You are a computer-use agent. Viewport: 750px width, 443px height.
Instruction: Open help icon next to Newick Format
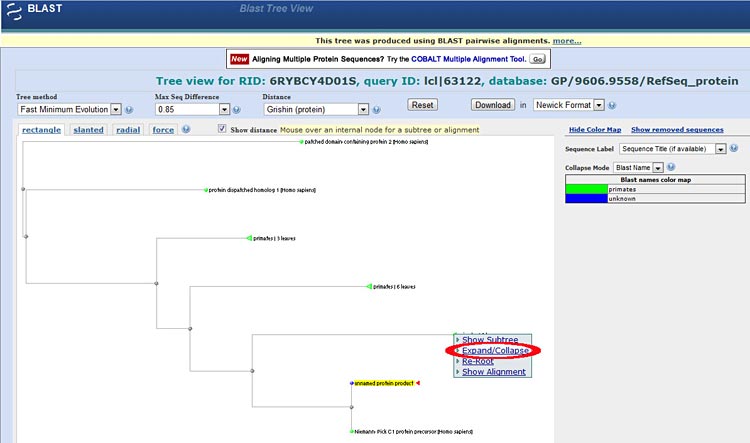pyautogui.click(x=612, y=105)
